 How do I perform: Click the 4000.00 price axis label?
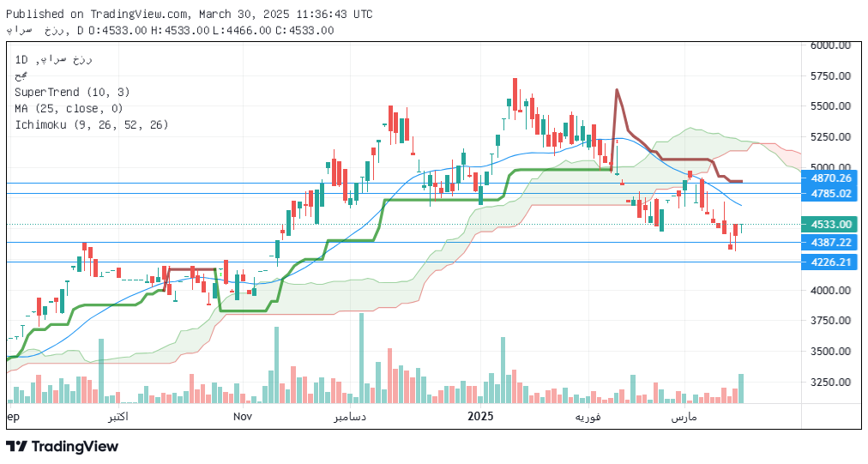(830, 290)
